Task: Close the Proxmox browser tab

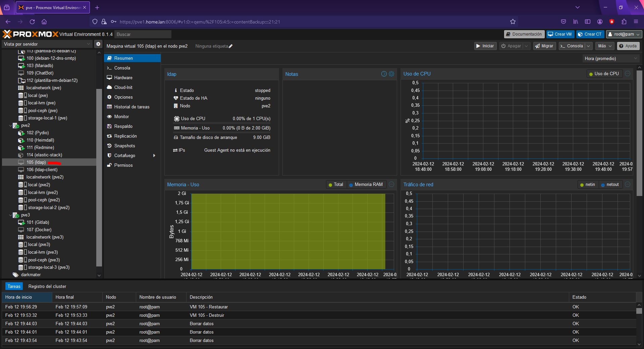Action: [x=85, y=7]
